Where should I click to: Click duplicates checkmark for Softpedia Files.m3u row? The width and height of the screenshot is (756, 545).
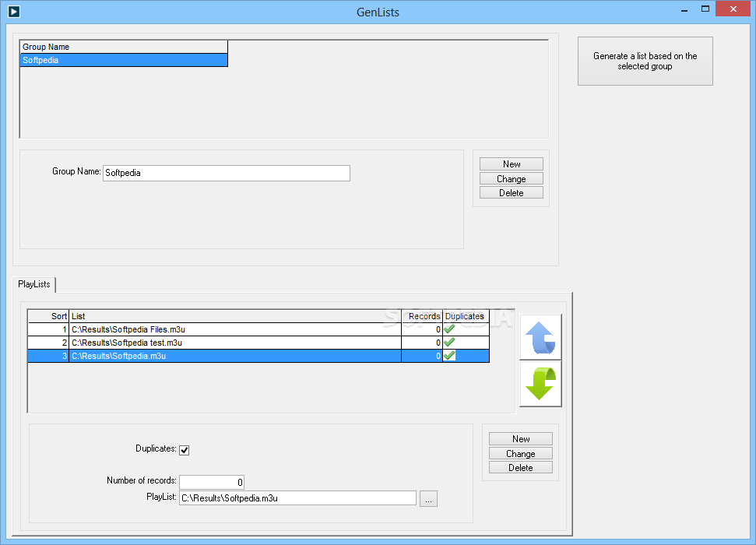coord(449,329)
